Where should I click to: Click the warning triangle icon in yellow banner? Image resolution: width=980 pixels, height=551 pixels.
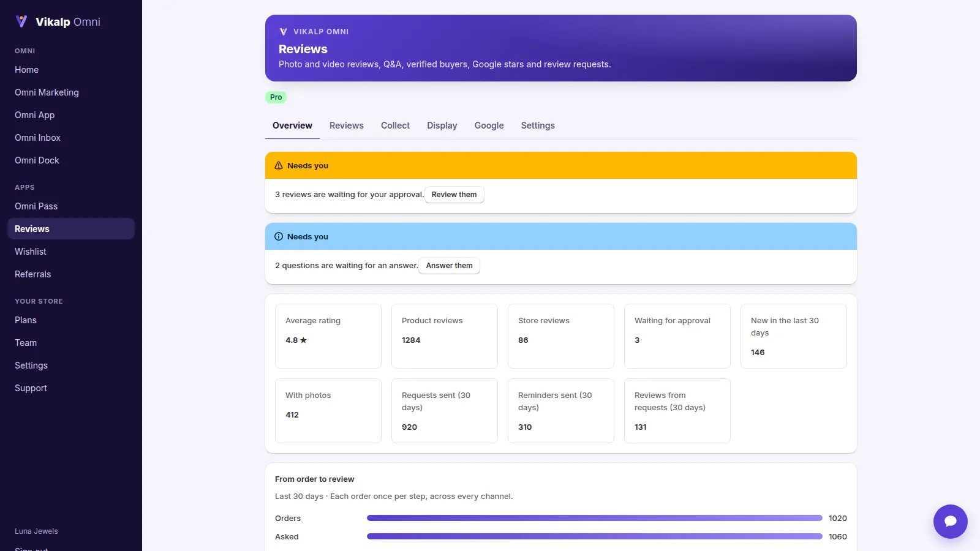[279, 165]
